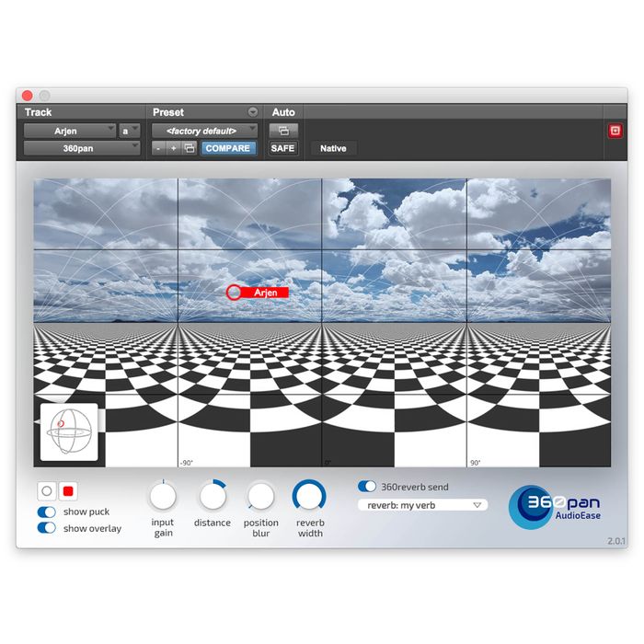The width and height of the screenshot is (644, 644).
Task: Open the Preset menu arrow
Action: point(252,112)
